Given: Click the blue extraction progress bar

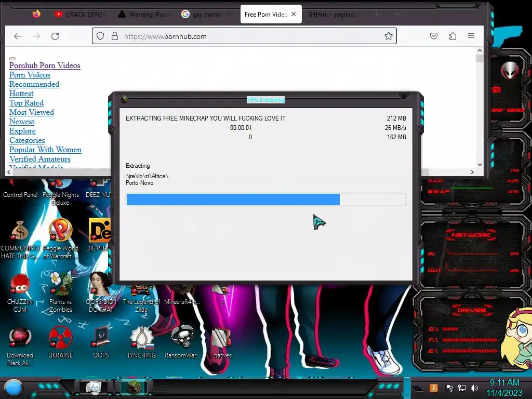Looking at the screenshot, I should pyautogui.click(x=265, y=199).
